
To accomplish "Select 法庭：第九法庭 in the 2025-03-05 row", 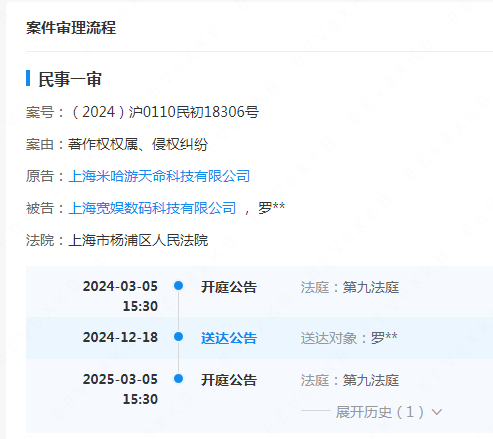I will (350, 380).
